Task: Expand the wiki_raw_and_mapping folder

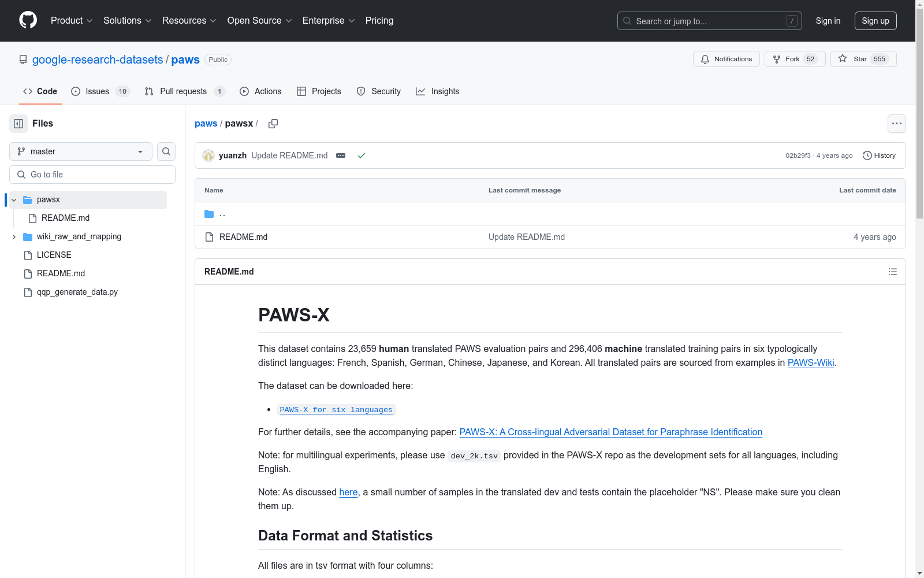Action: (x=14, y=237)
